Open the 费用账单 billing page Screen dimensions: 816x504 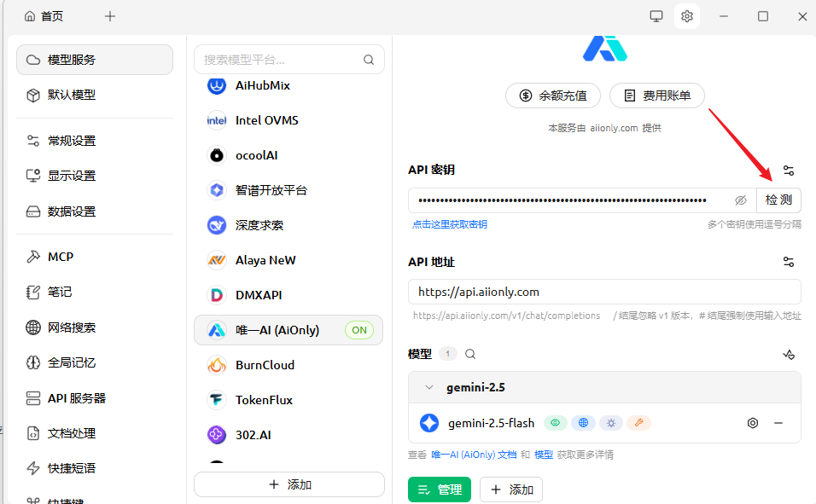pos(657,96)
